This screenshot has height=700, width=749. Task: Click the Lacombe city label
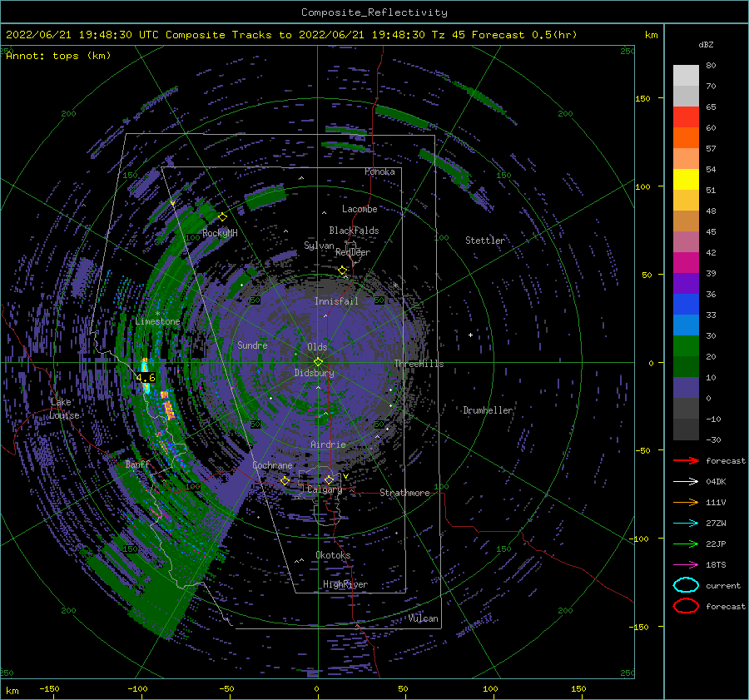click(360, 209)
